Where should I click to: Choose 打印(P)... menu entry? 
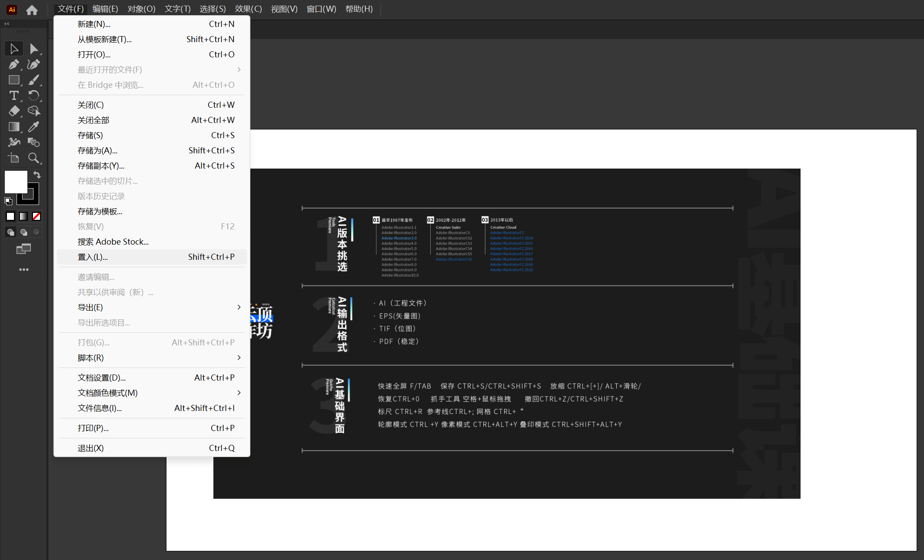click(x=152, y=428)
